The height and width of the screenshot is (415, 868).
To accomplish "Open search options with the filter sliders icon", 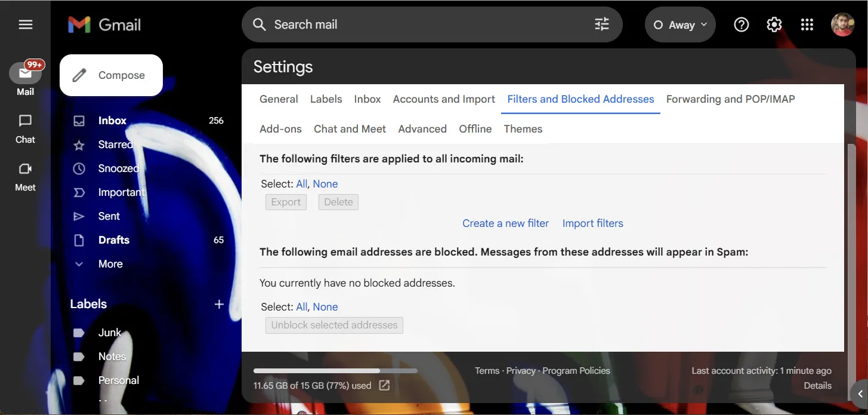I will (x=601, y=24).
